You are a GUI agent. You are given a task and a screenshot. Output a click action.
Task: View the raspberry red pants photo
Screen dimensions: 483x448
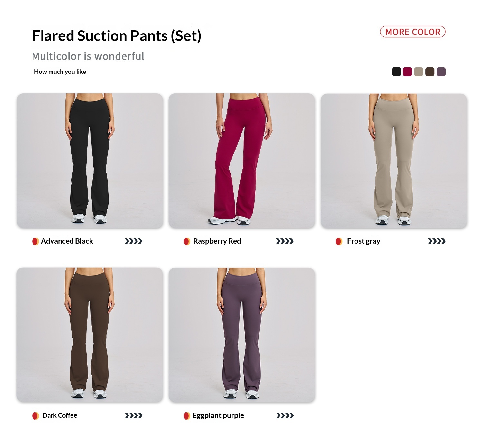[x=241, y=161]
